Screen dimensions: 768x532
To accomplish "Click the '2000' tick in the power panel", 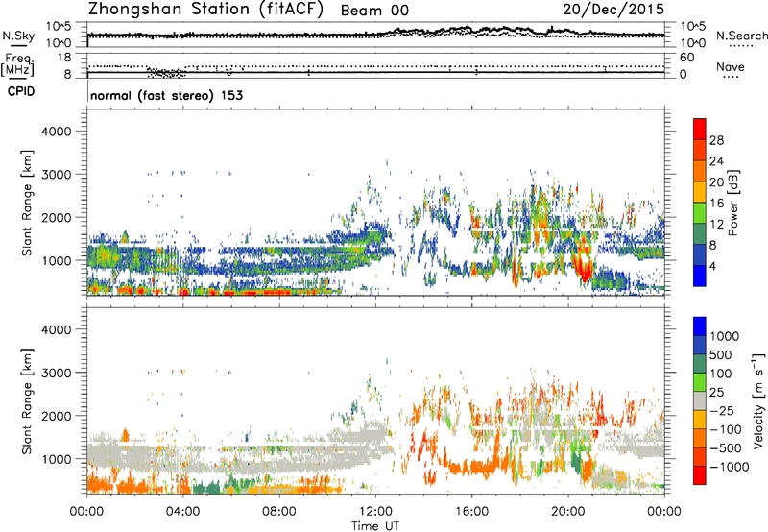I will pos(56,217).
